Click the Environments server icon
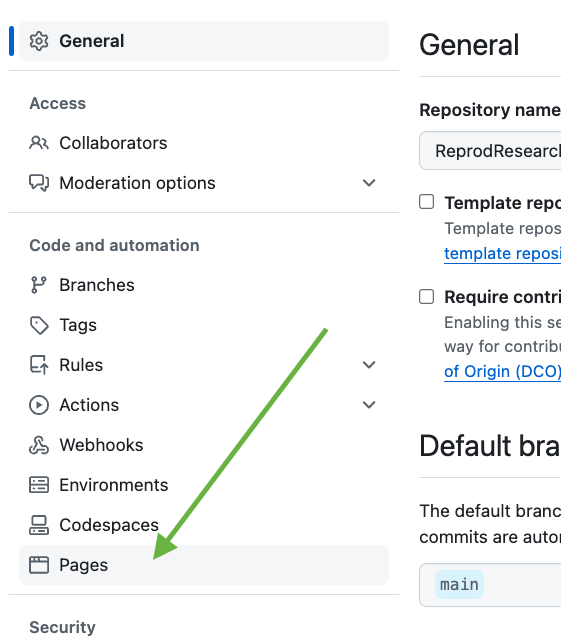 [x=39, y=485]
